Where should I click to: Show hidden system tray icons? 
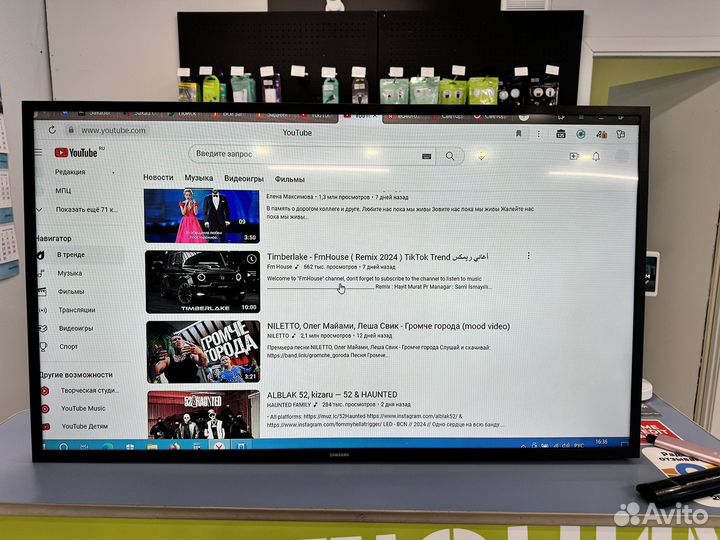coord(523,445)
